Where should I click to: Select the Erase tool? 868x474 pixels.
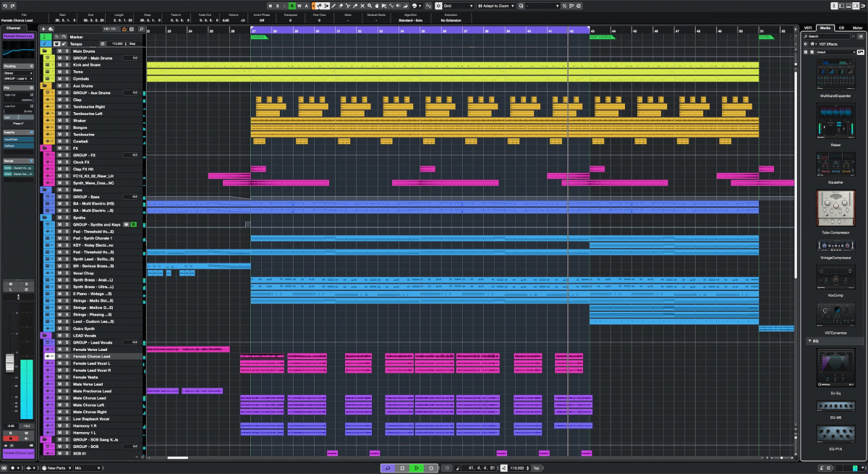[341, 6]
